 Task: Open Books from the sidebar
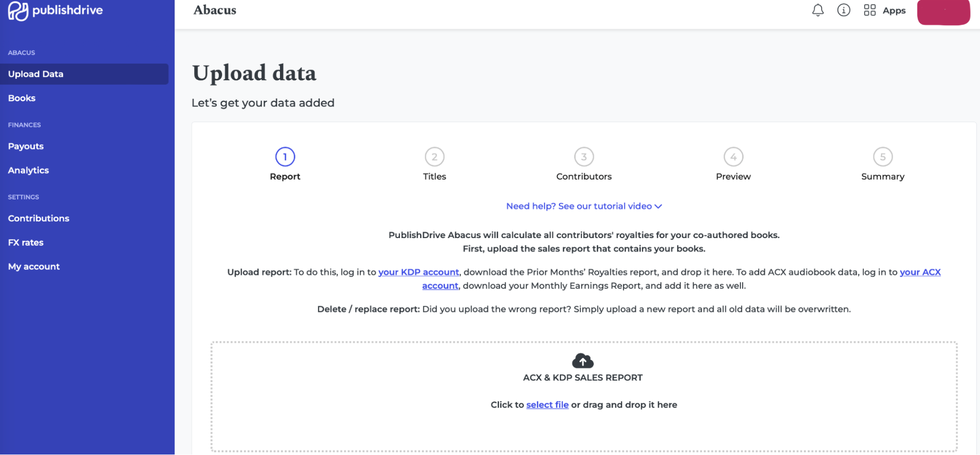coord(21,98)
